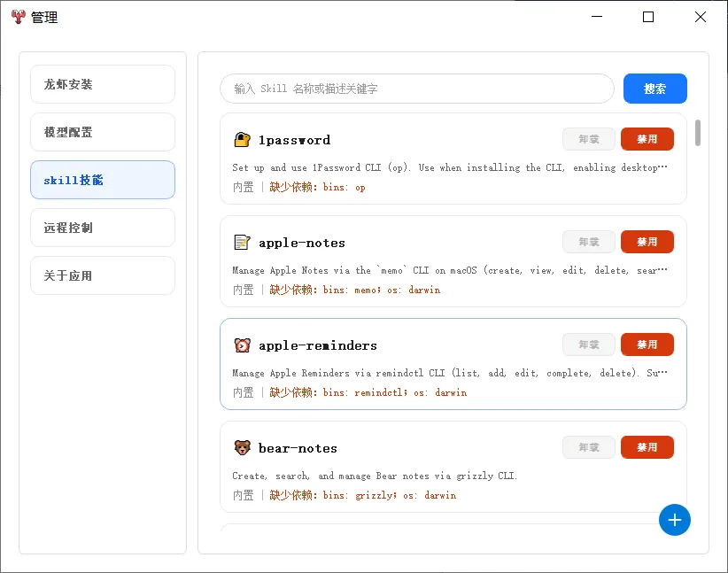Screen dimensions: 728x573
Task: Close the 管理 window
Action: point(701,17)
